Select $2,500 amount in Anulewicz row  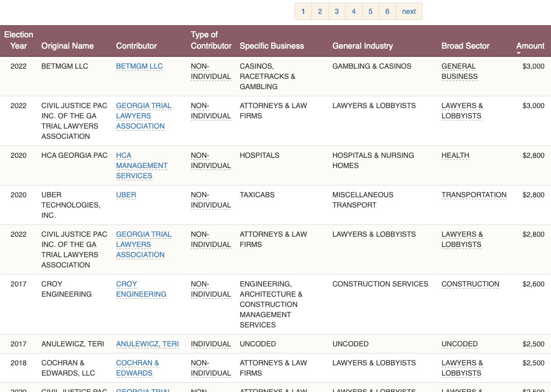point(533,344)
